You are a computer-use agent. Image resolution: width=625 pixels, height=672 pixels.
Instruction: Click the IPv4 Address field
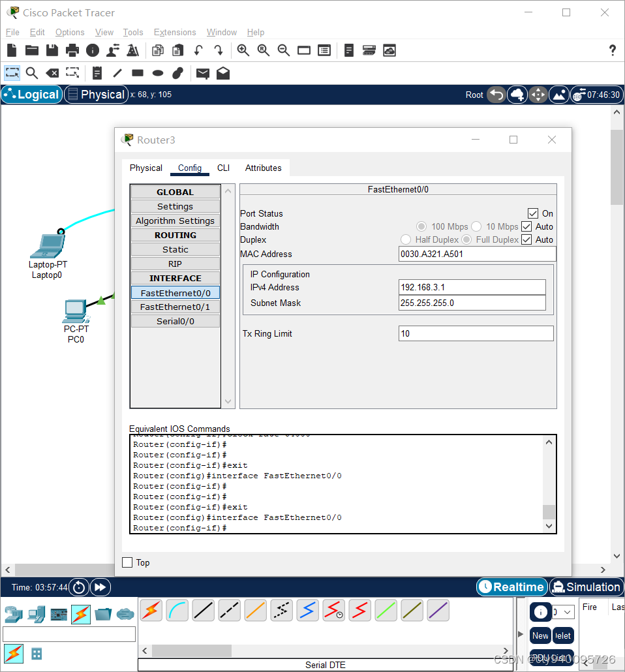(x=472, y=287)
